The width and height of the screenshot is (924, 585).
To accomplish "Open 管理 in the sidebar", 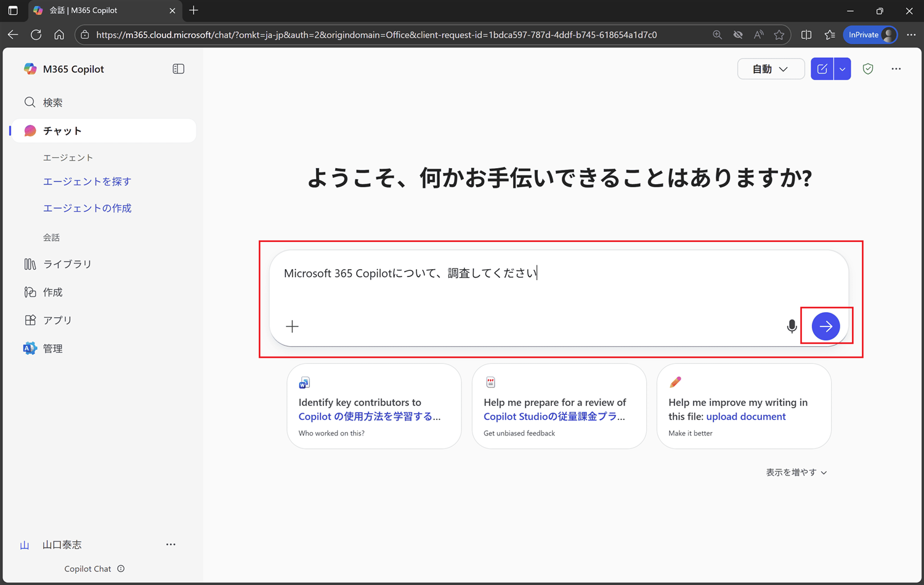I will 103,349.
